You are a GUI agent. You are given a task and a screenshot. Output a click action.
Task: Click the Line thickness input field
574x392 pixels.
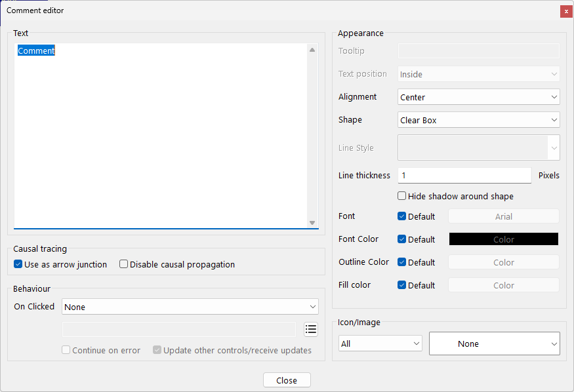(x=464, y=175)
